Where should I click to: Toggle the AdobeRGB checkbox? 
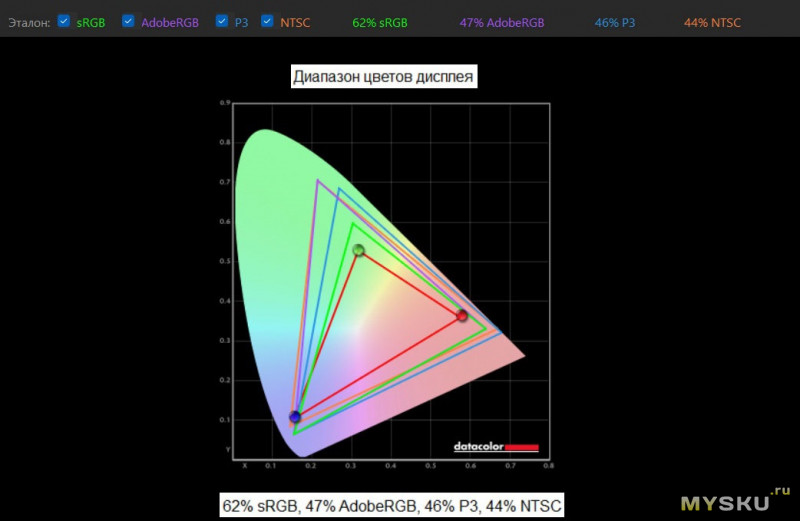tap(128, 21)
